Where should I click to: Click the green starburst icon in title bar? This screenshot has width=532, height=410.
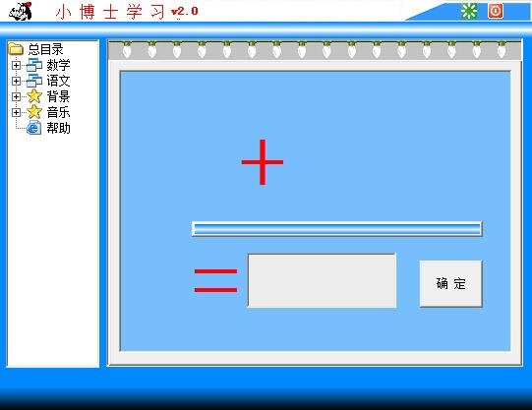point(469,11)
